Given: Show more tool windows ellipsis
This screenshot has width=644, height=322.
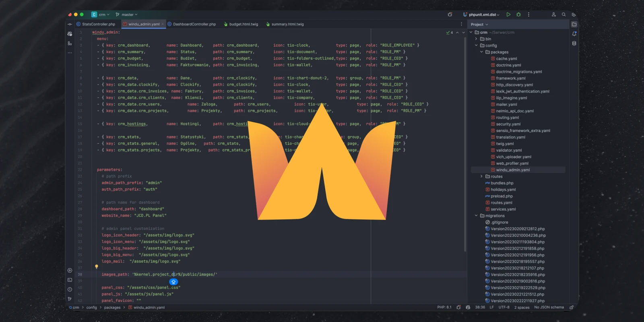Looking at the screenshot, I should point(70,53).
